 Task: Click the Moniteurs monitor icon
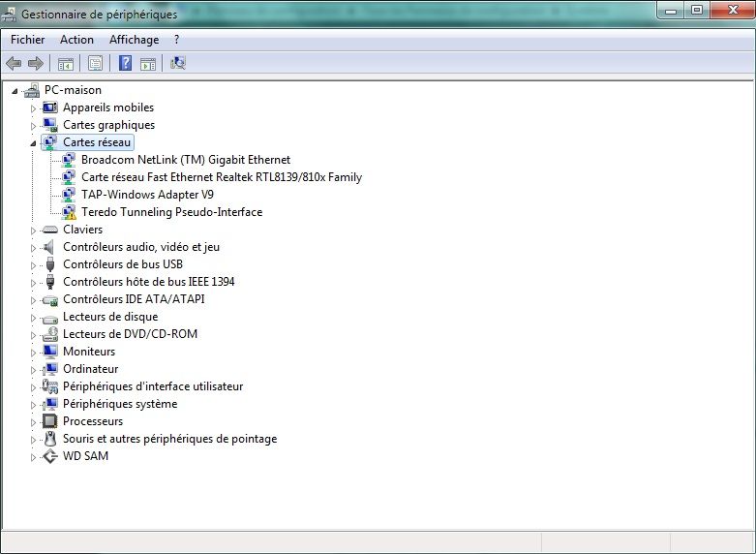tap(50, 352)
